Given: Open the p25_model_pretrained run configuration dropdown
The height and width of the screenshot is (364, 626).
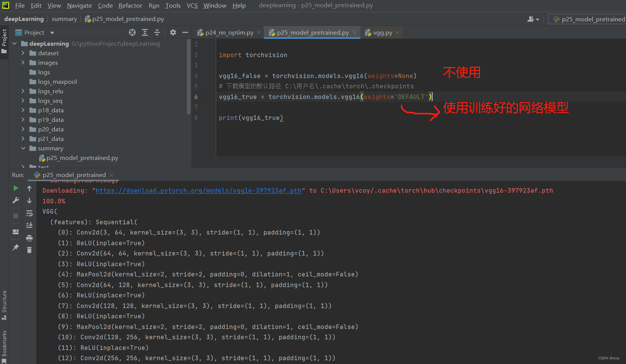Looking at the screenshot, I should coord(587,19).
